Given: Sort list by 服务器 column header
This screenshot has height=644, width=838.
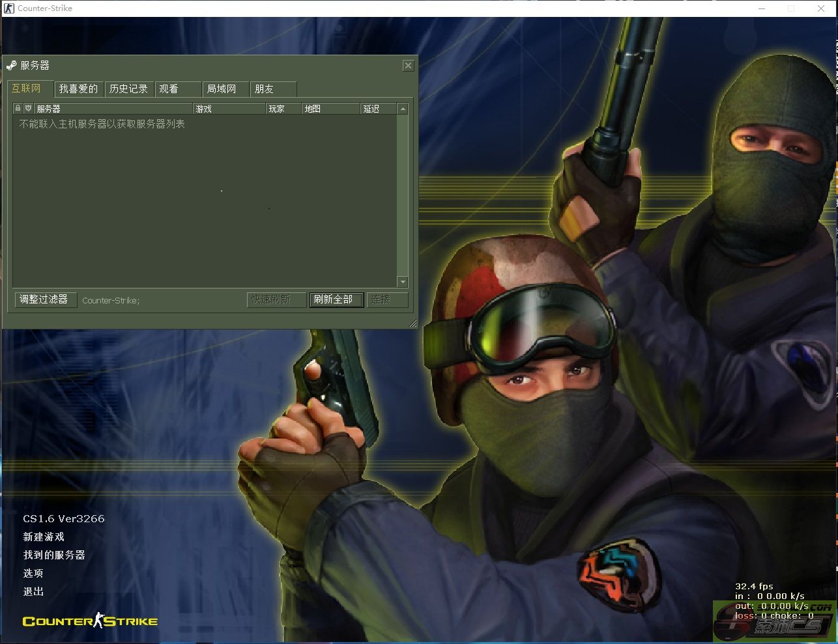Looking at the screenshot, I should tap(114, 109).
